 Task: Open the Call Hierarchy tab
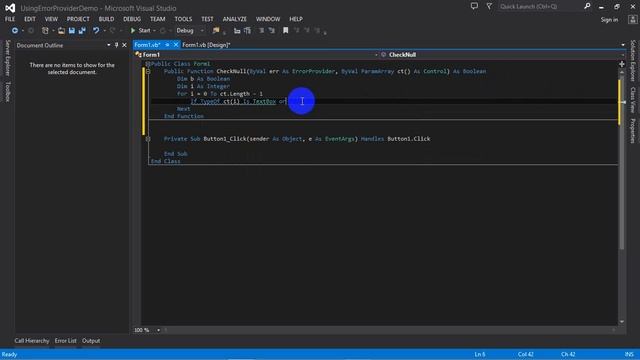click(x=32, y=341)
